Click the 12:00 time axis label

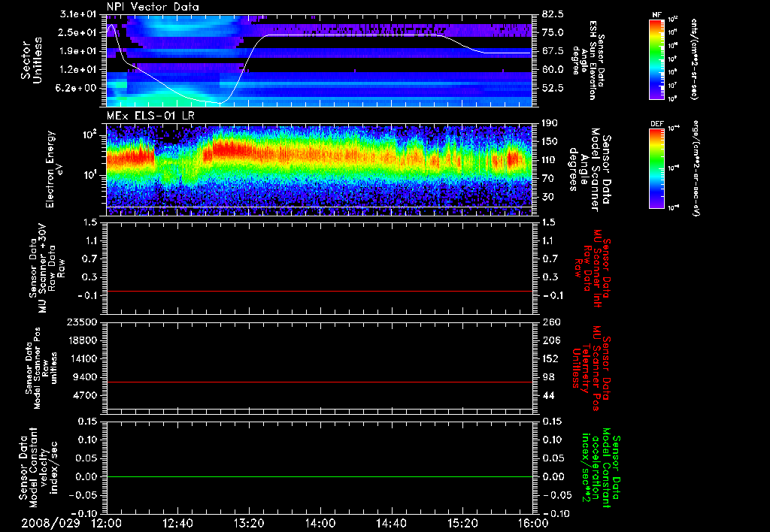click(x=107, y=522)
